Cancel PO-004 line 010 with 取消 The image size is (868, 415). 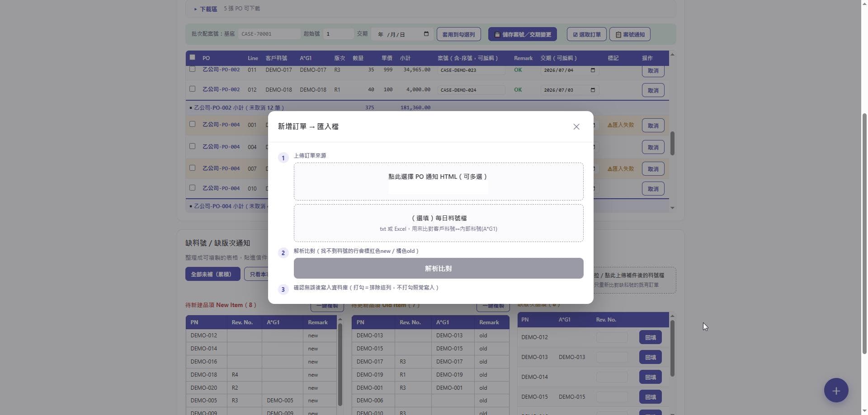point(653,189)
